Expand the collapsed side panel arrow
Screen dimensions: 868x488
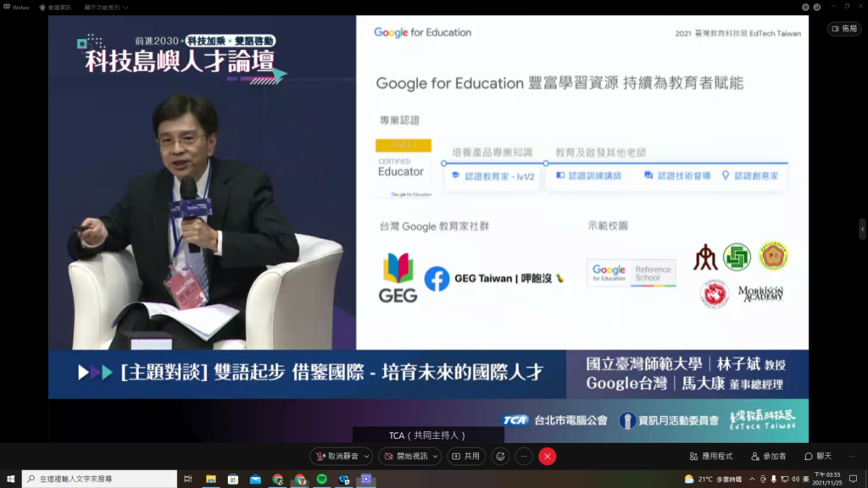pos(862,229)
